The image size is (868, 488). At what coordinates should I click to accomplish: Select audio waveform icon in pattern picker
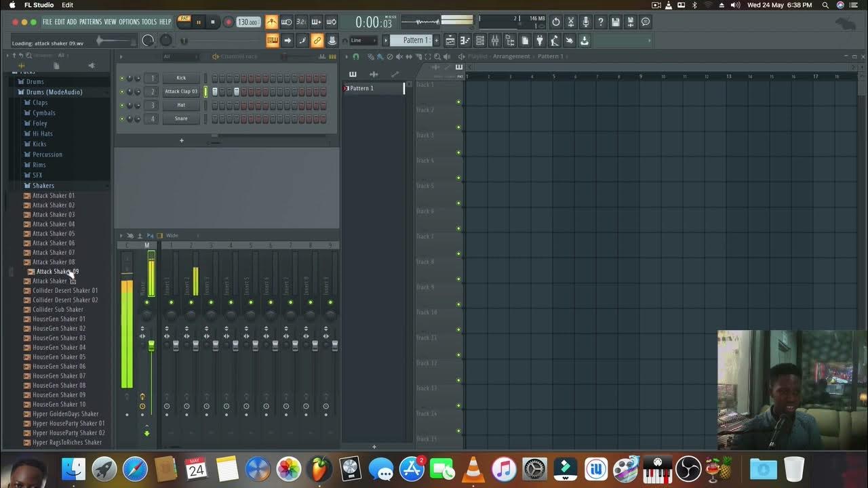[374, 74]
